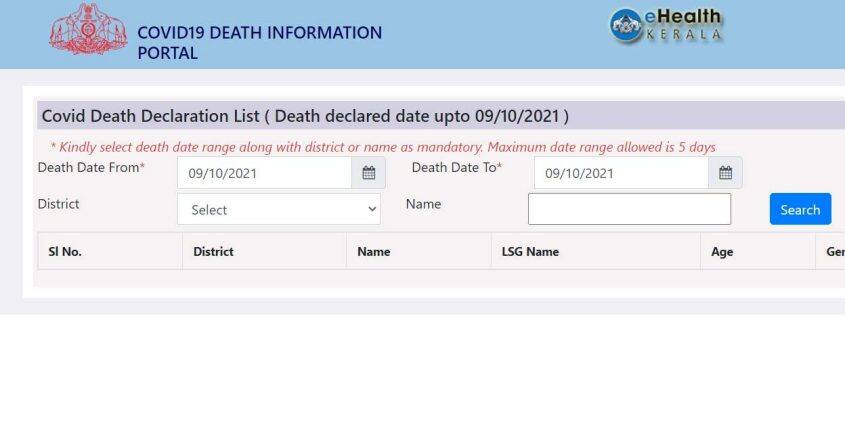The image size is (845, 440).
Task: Click the COVID19 Death Information Portal title
Action: tap(259, 42)
